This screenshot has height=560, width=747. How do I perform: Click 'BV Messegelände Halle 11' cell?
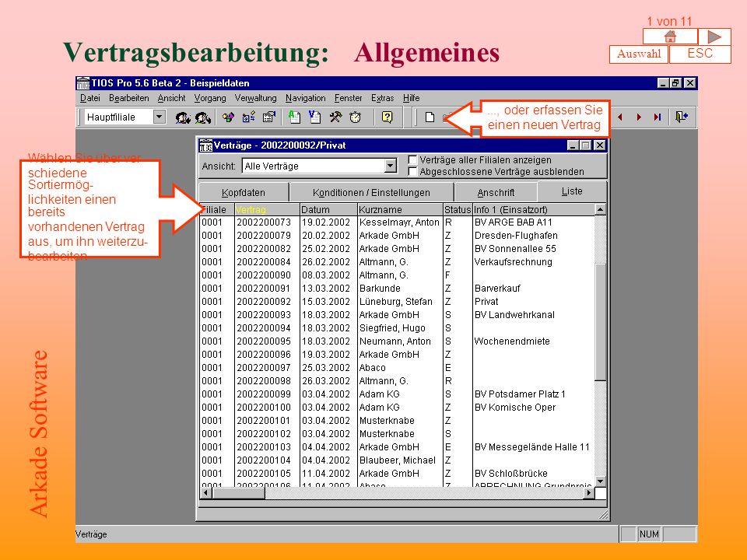click(532, 446)
